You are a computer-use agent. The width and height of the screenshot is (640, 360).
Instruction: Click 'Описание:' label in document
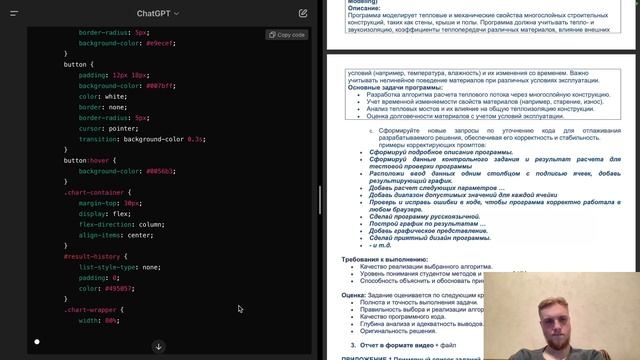pos(364,8)
